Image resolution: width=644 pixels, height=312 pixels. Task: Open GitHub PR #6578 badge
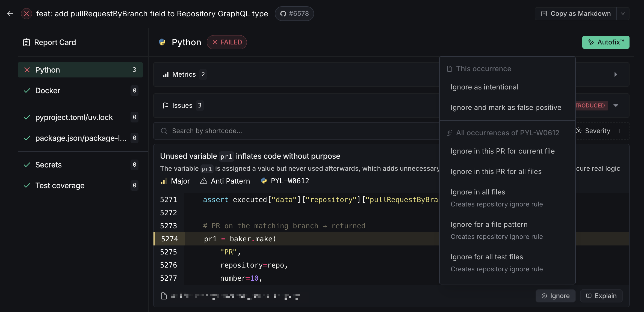pyautogui.click(x=294, y=14)
